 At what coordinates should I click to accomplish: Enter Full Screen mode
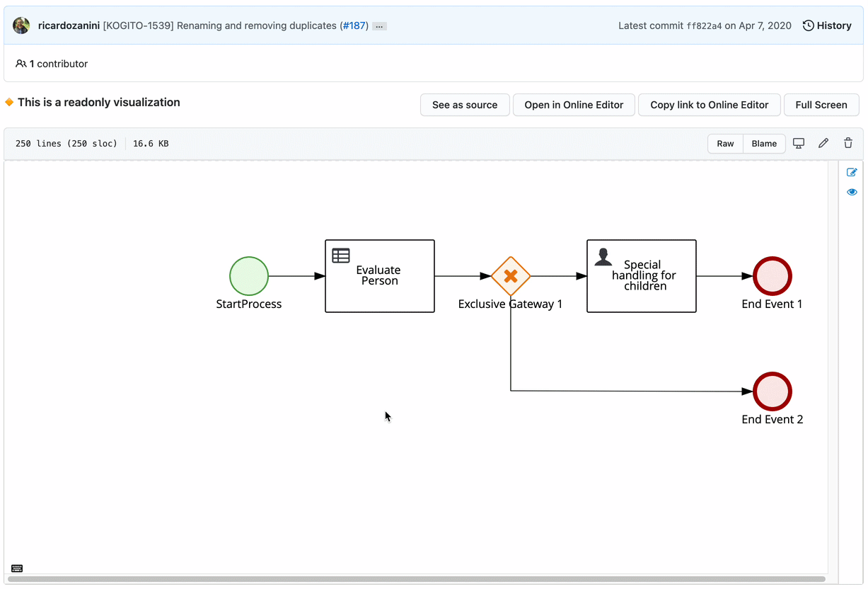click(x=821, y=105)
